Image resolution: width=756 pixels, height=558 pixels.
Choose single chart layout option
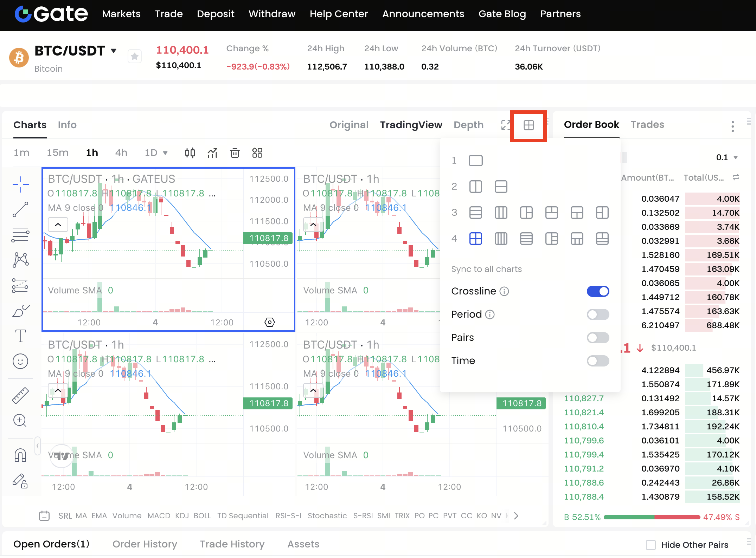tap(475, 161)
